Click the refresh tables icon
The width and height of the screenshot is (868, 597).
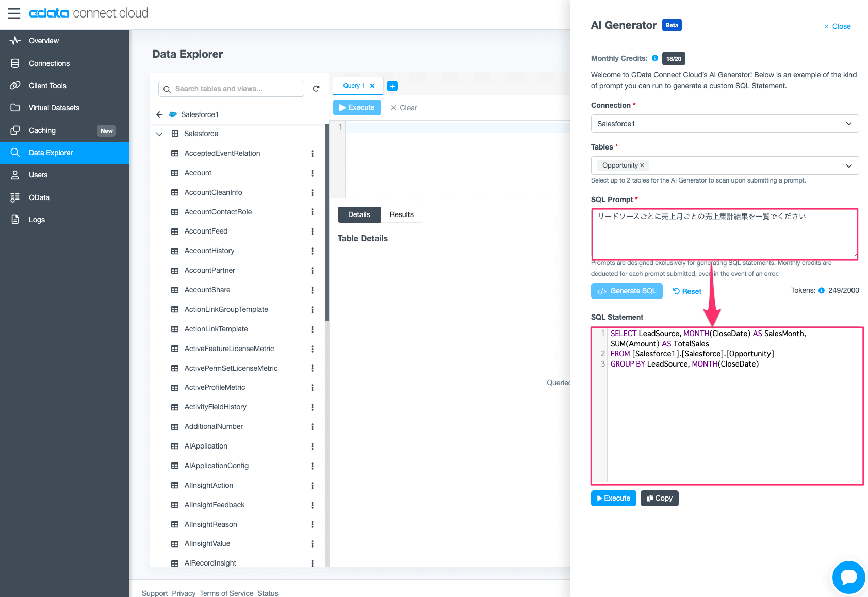(x=316, y=89)
